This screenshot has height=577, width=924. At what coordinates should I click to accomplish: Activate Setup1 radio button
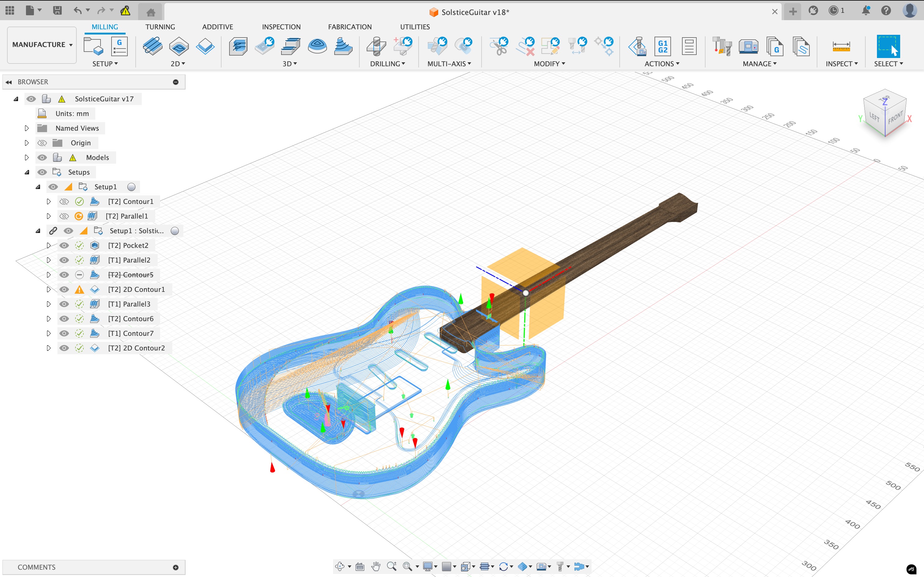pyautogui.click(x=131, y=187)
